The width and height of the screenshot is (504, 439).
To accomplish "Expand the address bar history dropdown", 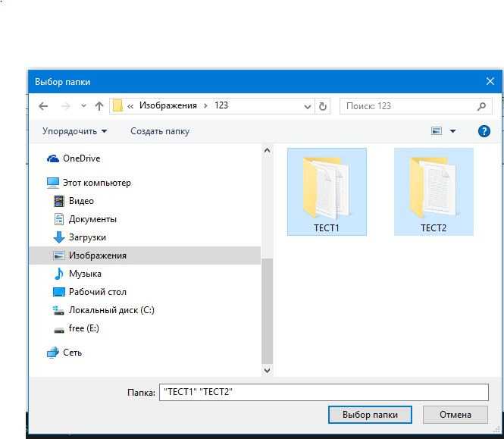I will (x=307, y=106).
